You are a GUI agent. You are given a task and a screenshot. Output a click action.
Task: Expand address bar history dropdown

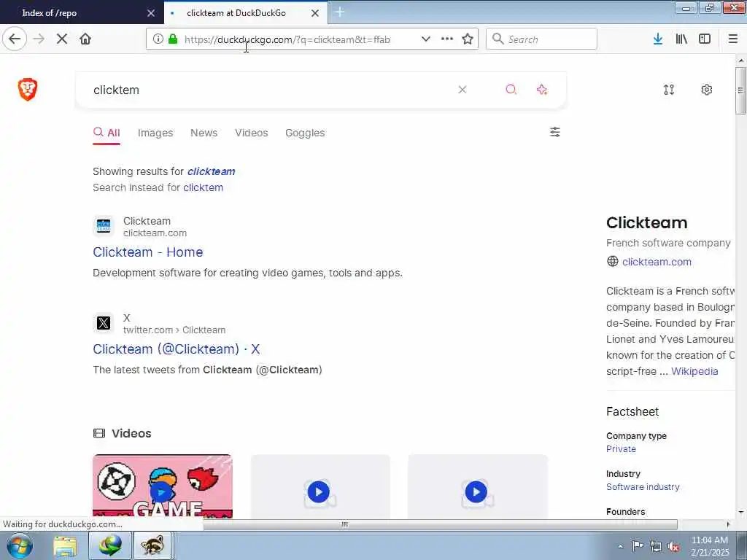pos(426,39)
